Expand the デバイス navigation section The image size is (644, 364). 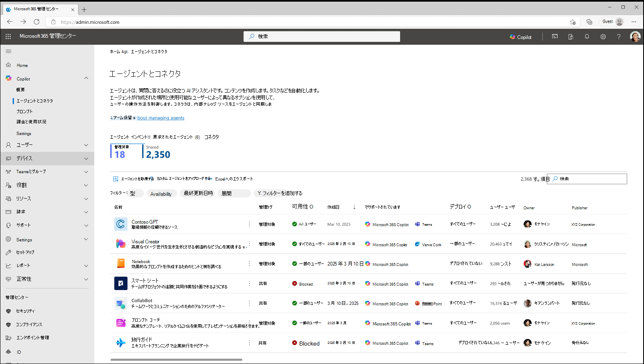(x=86, y=158)
